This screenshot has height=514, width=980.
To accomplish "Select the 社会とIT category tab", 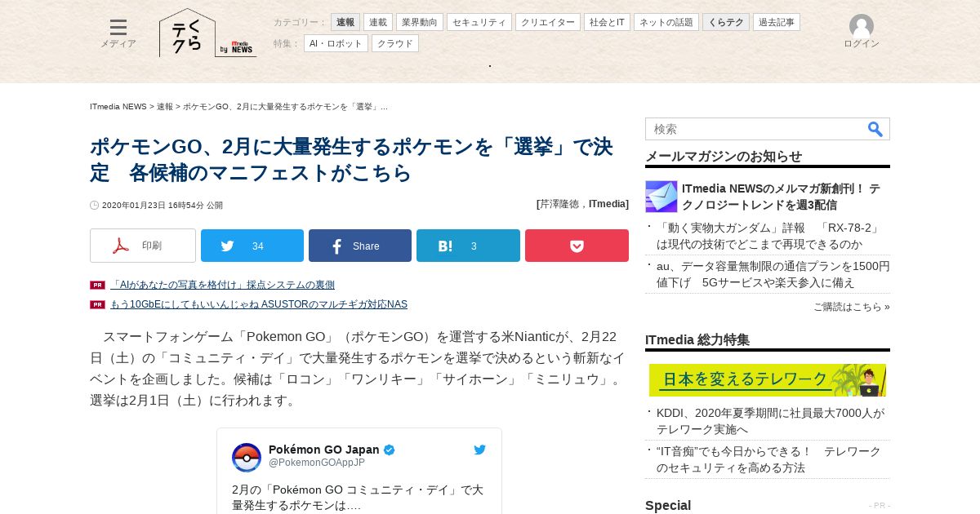I will [x=607, y=22].
